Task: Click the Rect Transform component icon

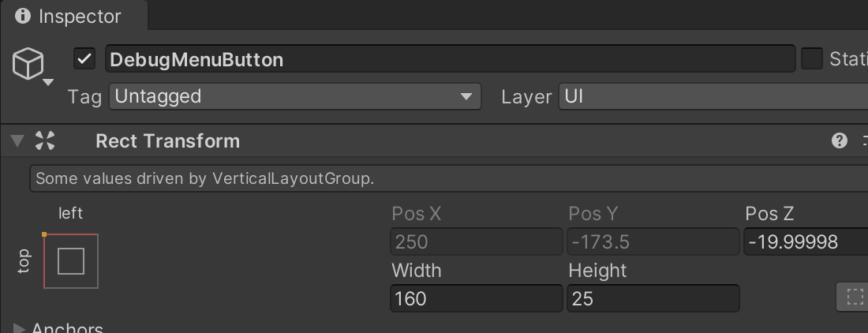Action: coord(46,141)
